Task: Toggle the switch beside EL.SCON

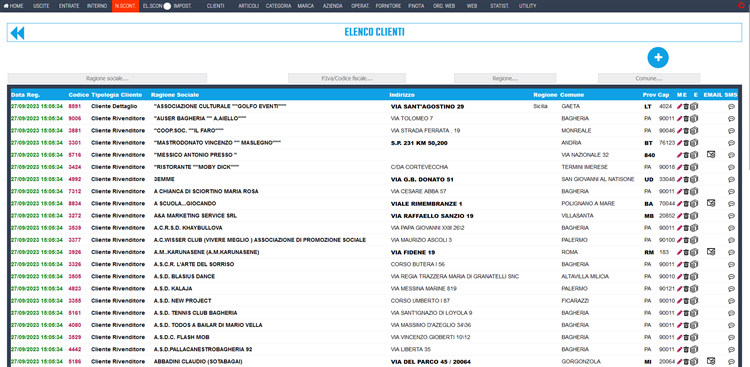Action: point(167,6)
